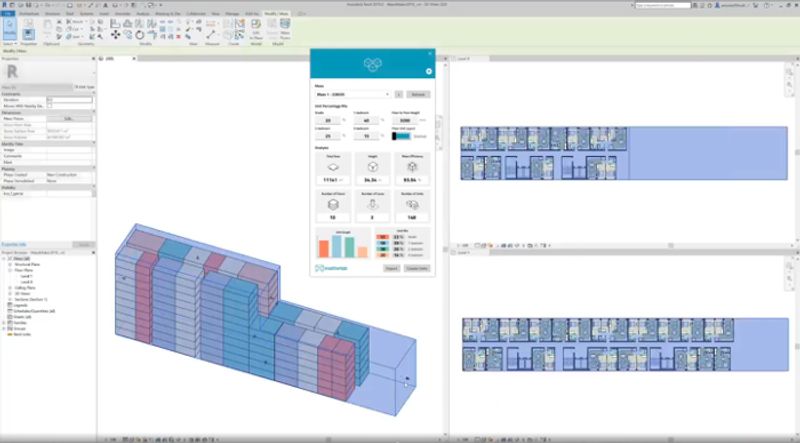800x443 pixels.
Task: Open the File menu tab
Action: 9,13
